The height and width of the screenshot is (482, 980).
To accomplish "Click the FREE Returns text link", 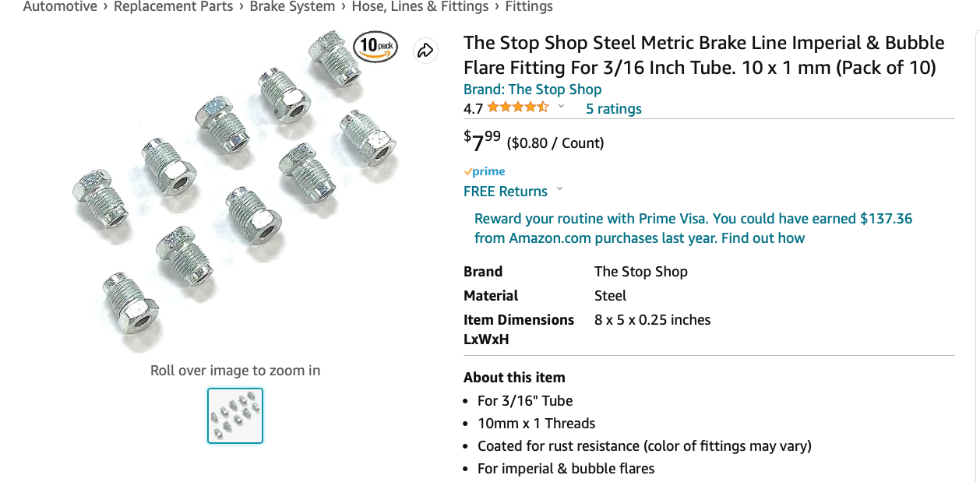I will [x=505, y=191].
